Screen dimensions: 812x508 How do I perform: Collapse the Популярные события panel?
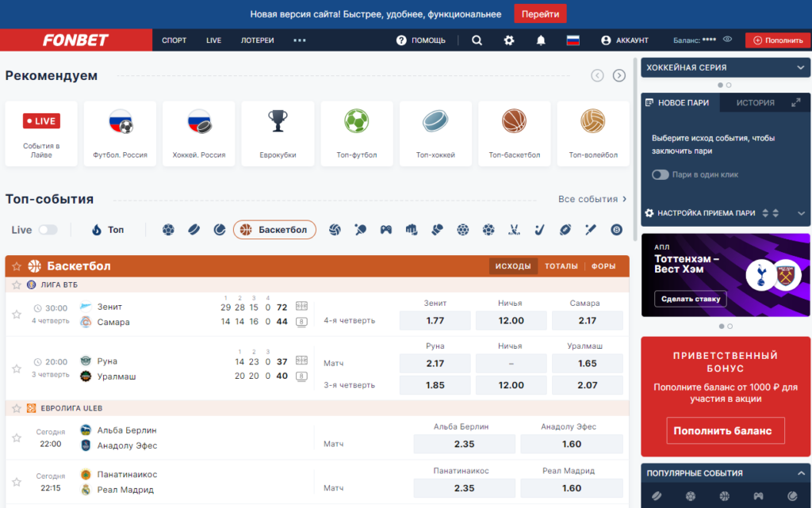pos(801,473)
